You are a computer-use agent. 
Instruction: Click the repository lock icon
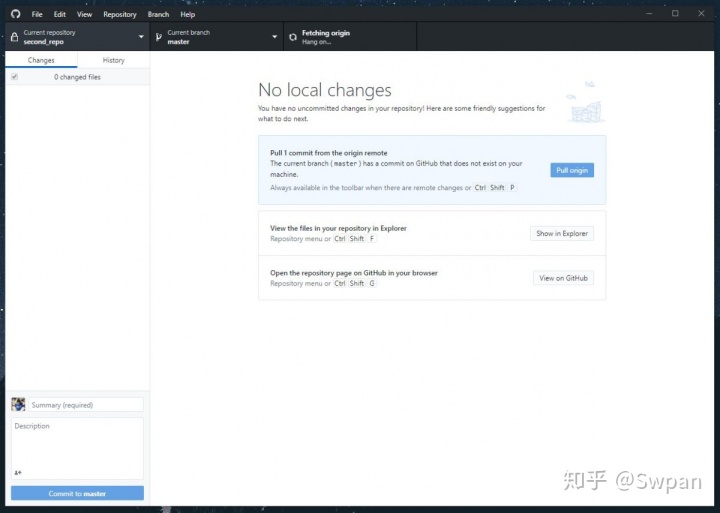(x=14, y=37)
